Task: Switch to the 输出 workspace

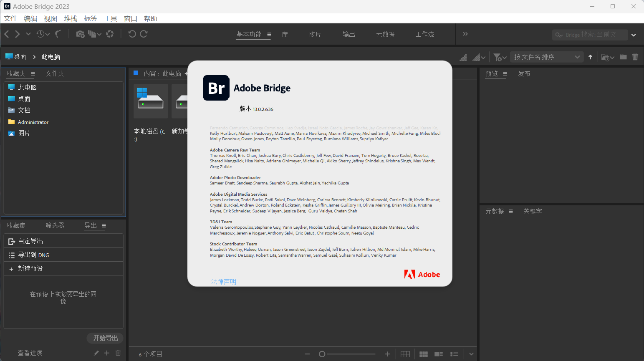Action: pyautogui.click(x=349, y=35)
